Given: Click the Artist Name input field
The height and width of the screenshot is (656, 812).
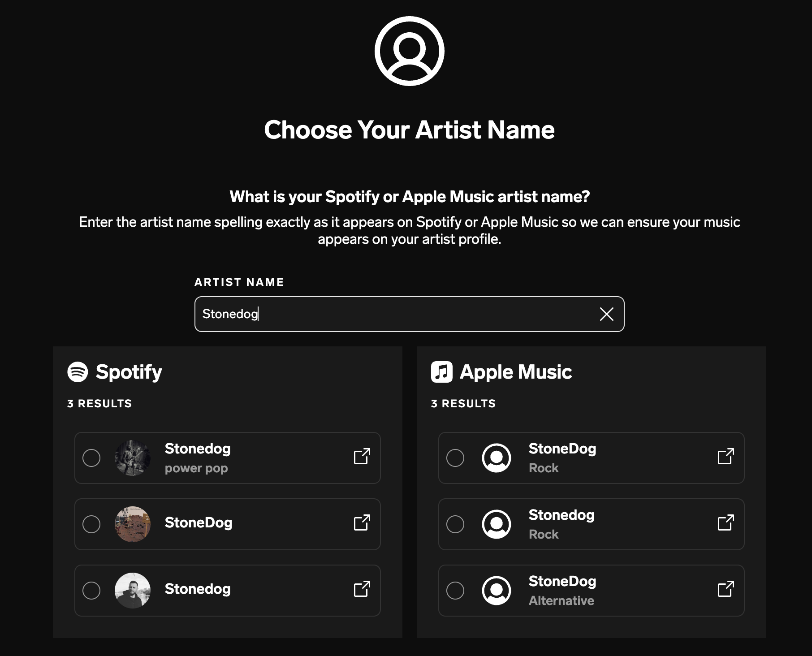Looking at the screenshot, I should [409, 314].
